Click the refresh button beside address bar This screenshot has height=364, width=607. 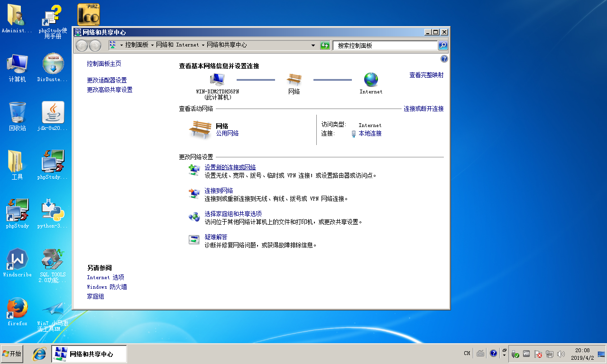coord(325,45)
